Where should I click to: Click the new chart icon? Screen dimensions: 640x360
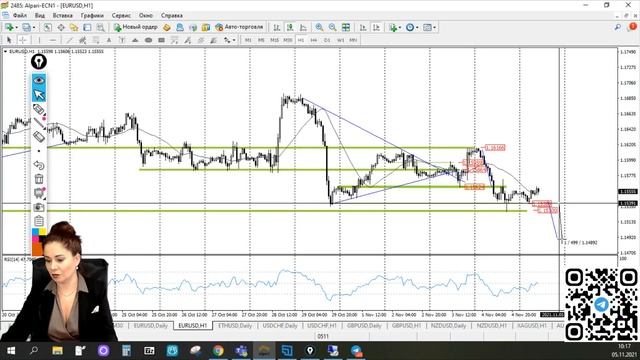(9, 27)
